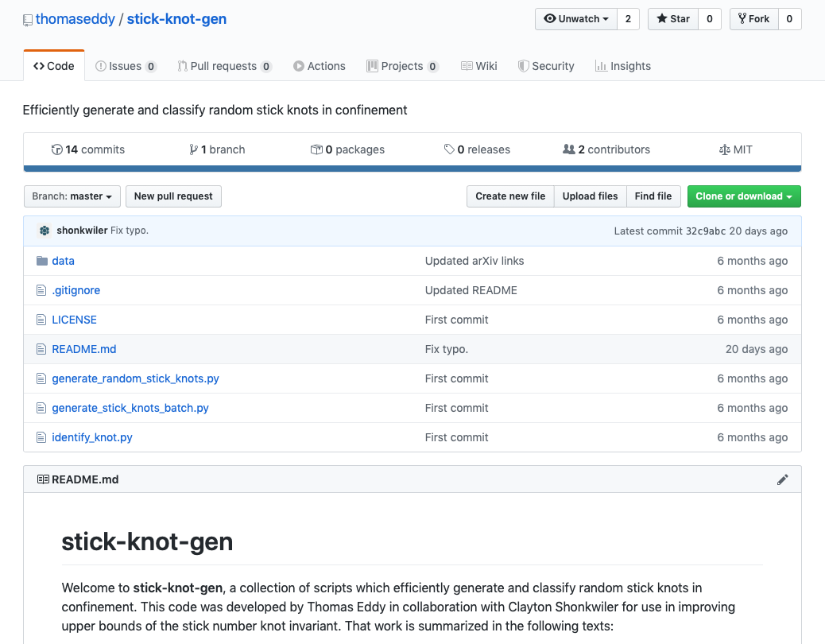Click the tag icon beside 0 releases

[x=449, y=149]
